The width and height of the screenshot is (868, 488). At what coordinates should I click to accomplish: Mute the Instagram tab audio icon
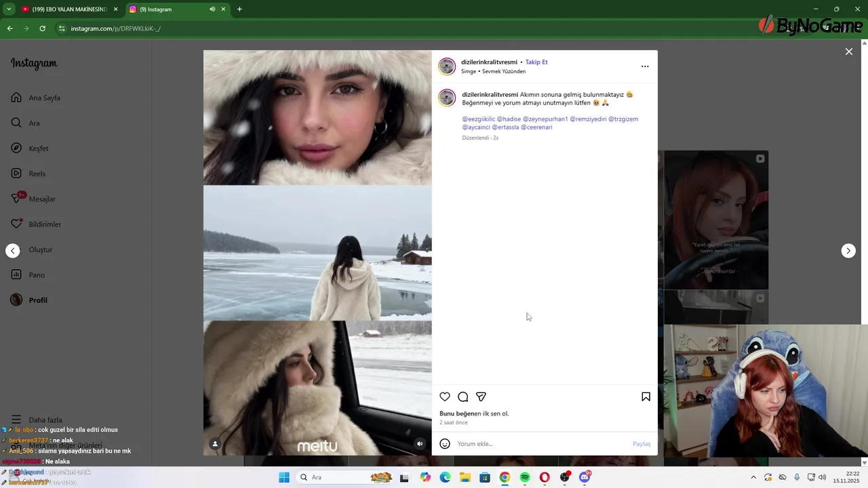tap(212, 9)
